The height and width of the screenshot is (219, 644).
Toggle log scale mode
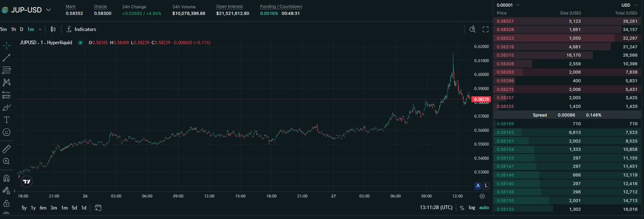[472, 208]
